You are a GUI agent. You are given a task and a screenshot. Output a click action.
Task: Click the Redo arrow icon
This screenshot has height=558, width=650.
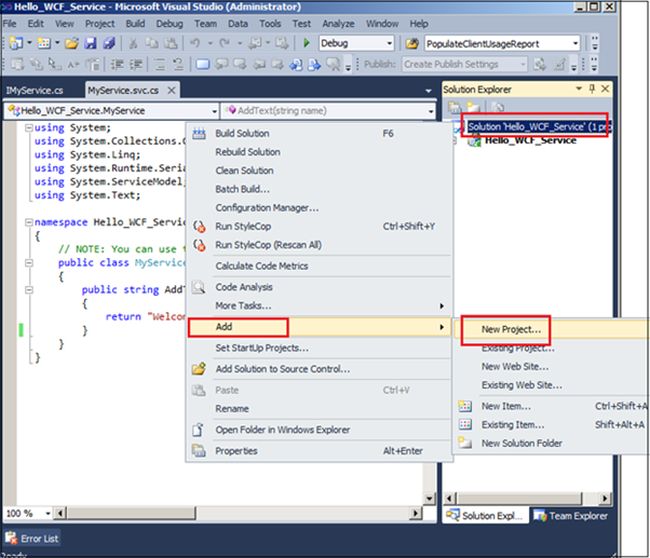[225, 43]
